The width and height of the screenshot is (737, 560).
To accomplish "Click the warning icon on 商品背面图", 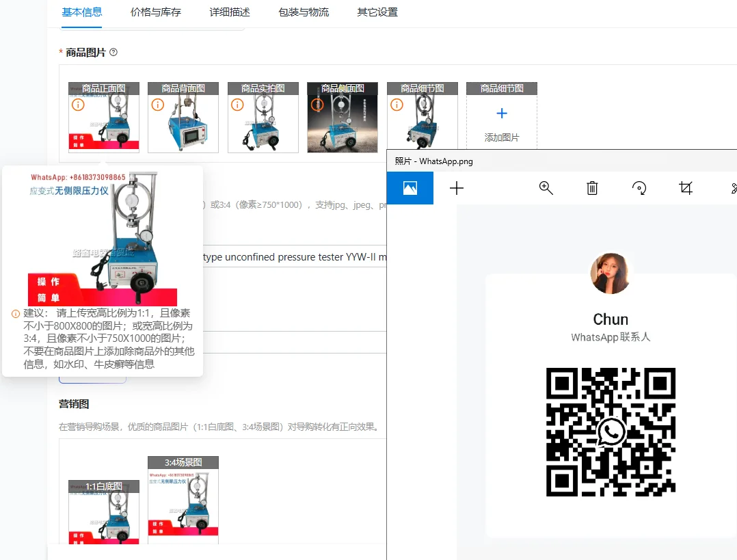I will 157,105.
